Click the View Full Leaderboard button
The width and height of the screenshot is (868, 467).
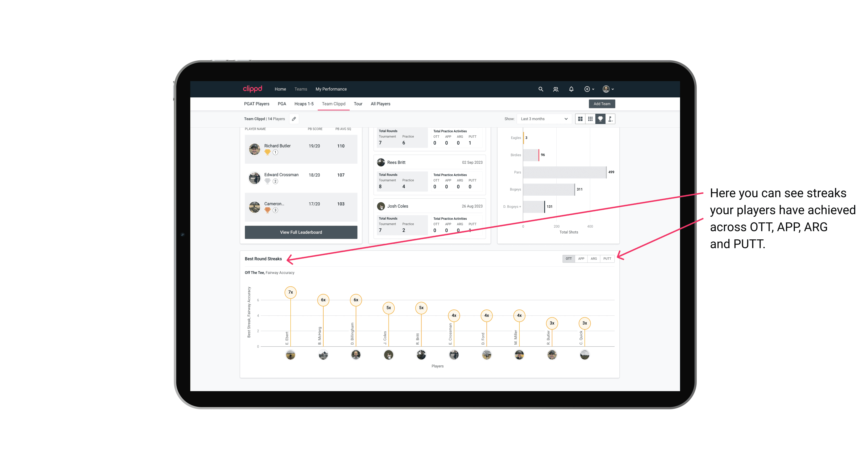301,232
